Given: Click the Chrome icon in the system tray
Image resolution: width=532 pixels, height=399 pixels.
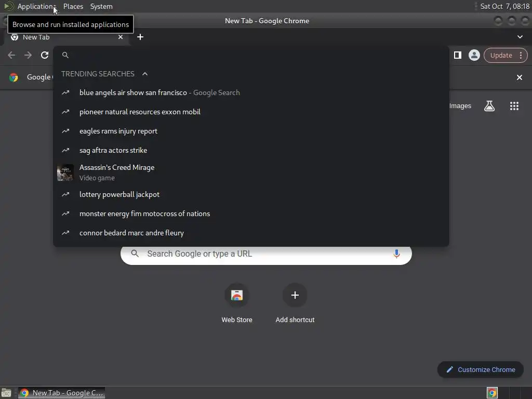Looking at the screenshot, I should [x=492, y=393].
